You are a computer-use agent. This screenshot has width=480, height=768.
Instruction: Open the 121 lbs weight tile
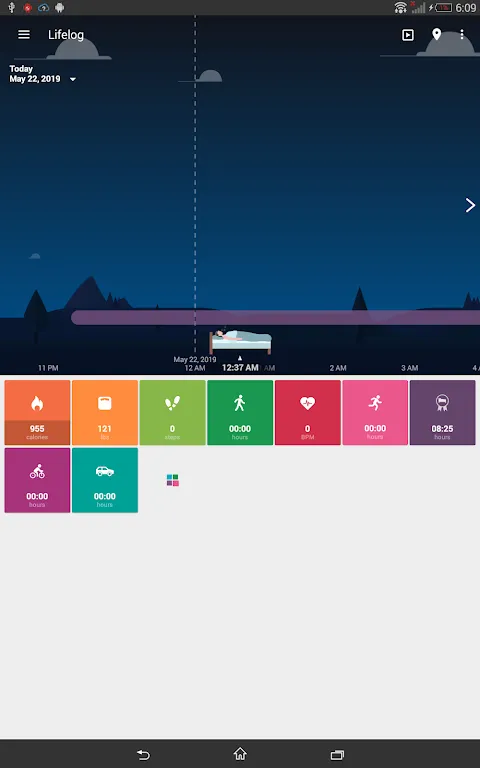tap(105, 412)
